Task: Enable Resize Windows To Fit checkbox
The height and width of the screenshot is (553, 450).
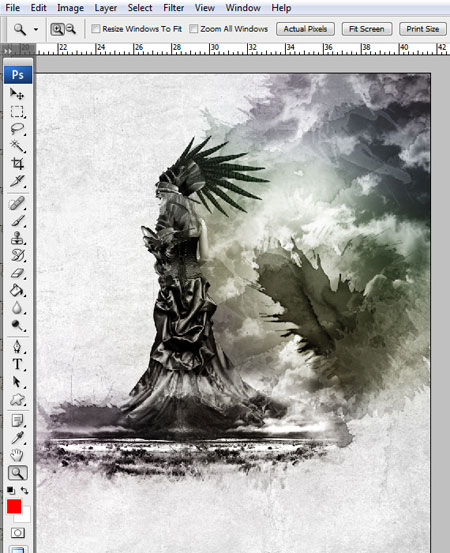Action: pyautogui.click(x=96, y=29)
